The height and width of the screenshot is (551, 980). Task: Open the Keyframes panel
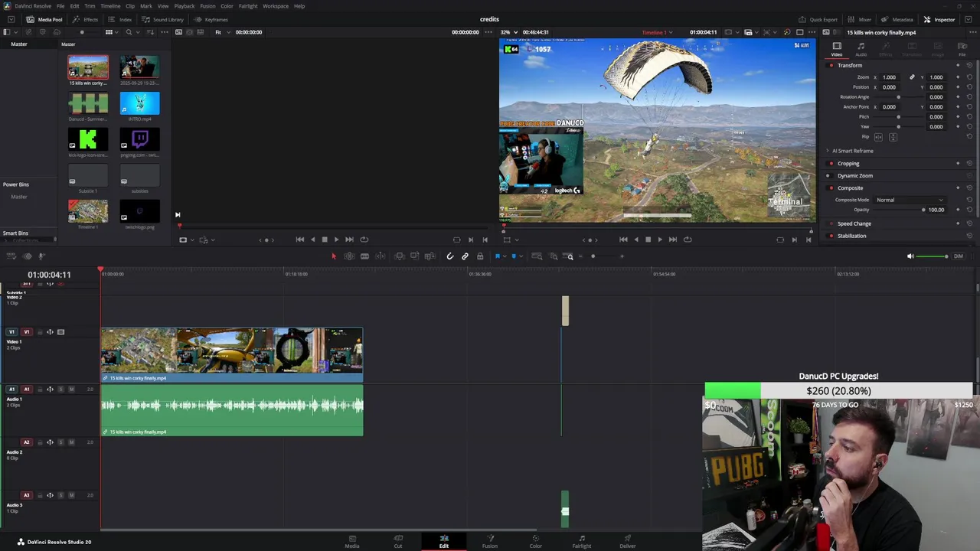(x=211, y=19)
